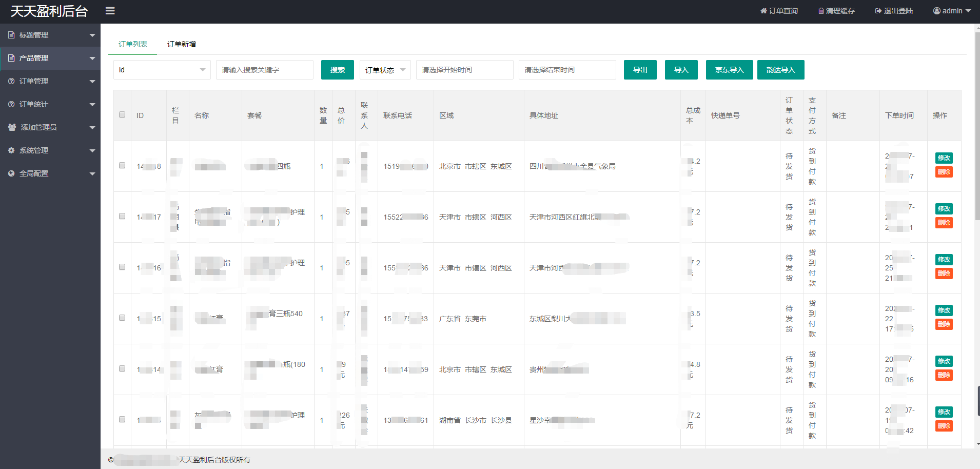Open the 产品管理 sidebar menu item
Screen dimensions: 980x469
pos(34,58)
